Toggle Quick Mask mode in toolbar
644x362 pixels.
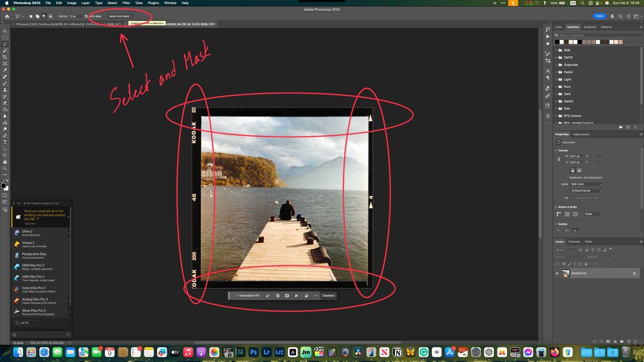[5, 195]
